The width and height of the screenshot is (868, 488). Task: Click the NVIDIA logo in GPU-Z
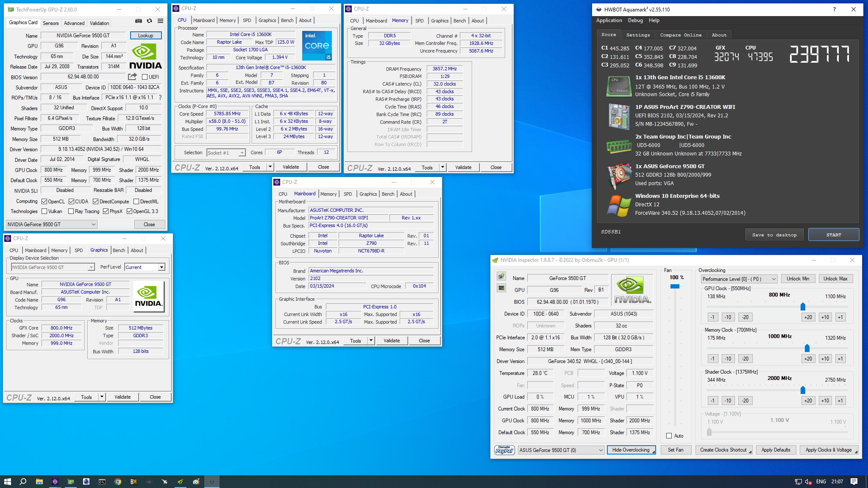(x=145, y=56)
